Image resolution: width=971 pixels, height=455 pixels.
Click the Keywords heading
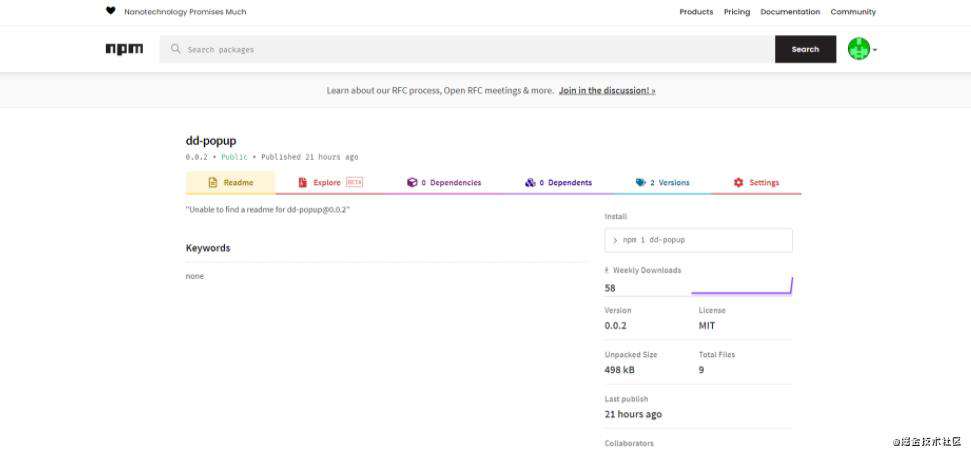(208, 248)
